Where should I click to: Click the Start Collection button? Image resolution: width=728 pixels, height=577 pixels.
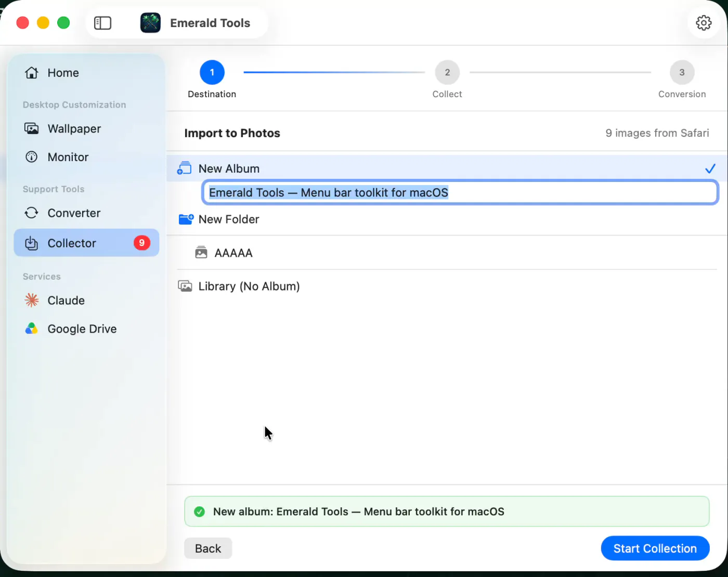(655, 548)
